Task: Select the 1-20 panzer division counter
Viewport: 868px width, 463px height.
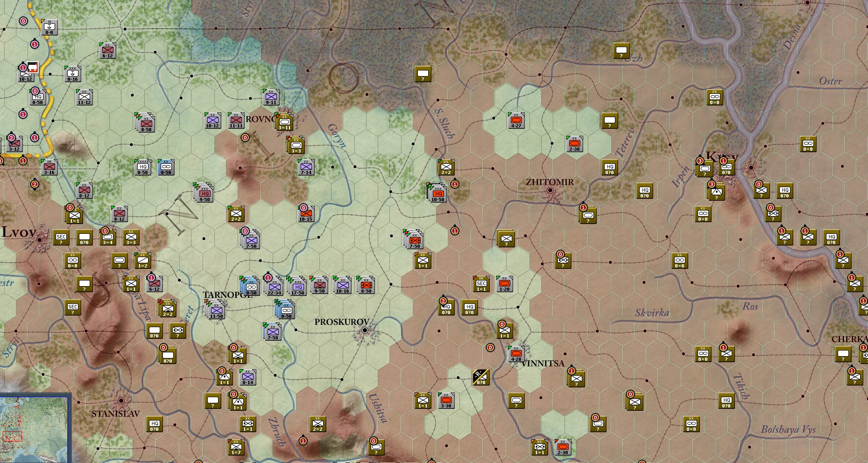Action: (x=505, y=284)
